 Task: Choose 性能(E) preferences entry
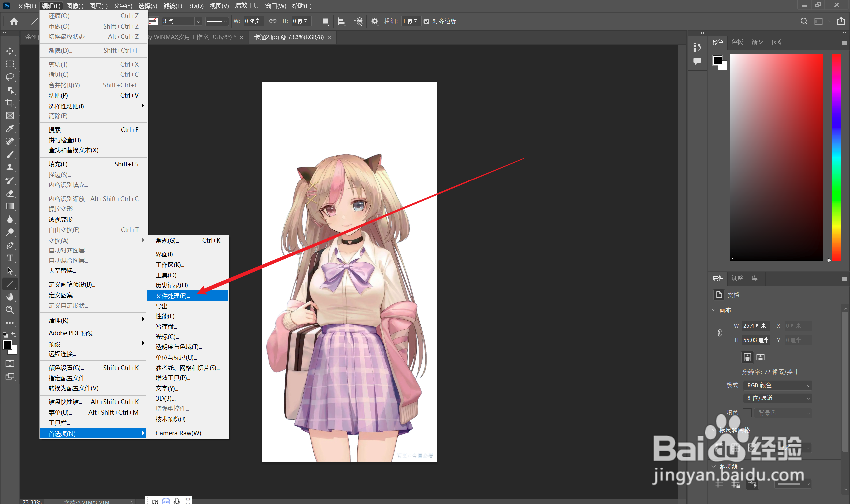click(188, 316)
